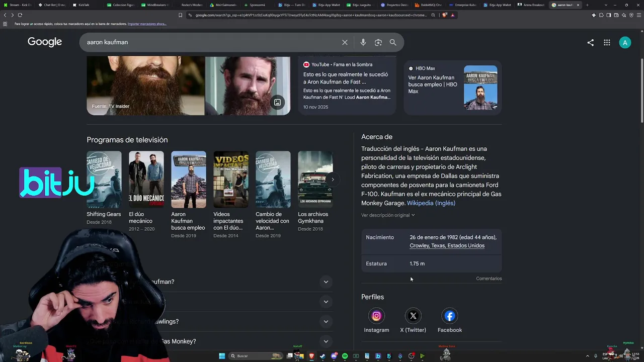The image size is (644, 362).
Task: Start a voice search with the microphone
Action: (x=363, y=42)
